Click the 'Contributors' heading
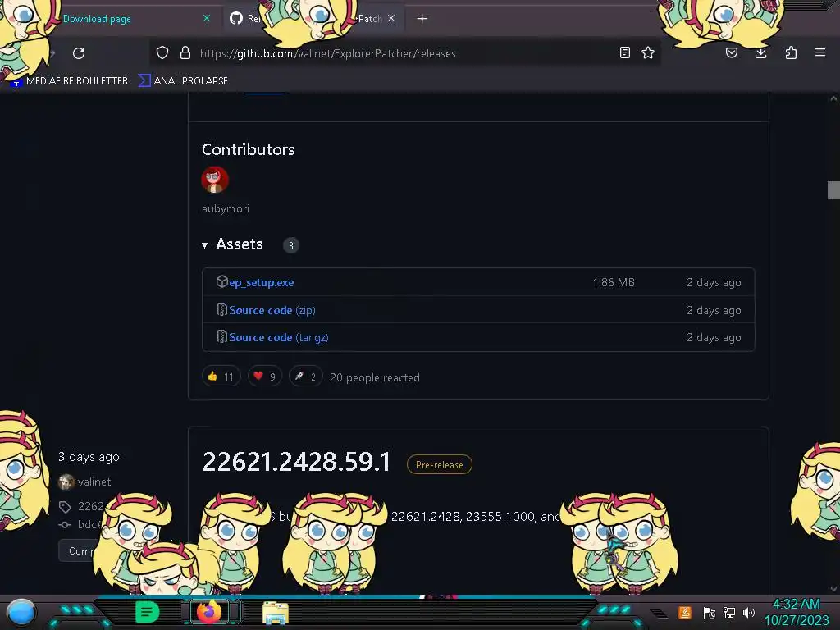Screen dimensions: 840x630 tap(248, 149)
